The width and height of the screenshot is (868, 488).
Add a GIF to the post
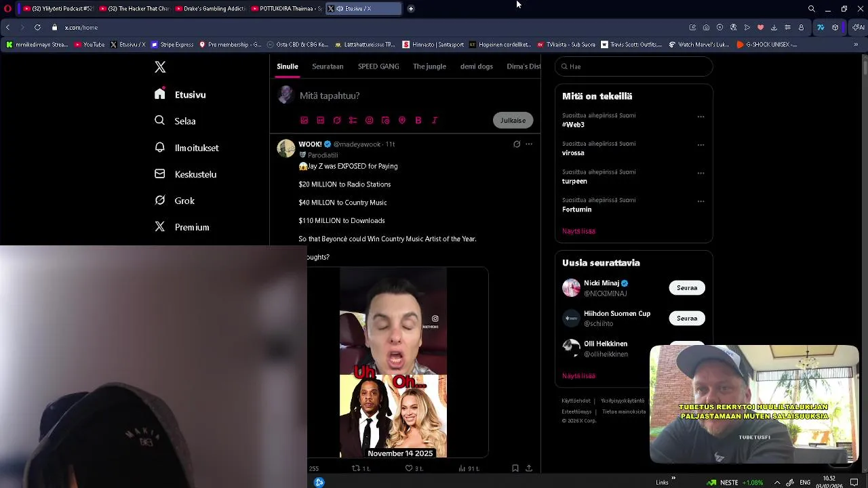(x=321, y=120)
